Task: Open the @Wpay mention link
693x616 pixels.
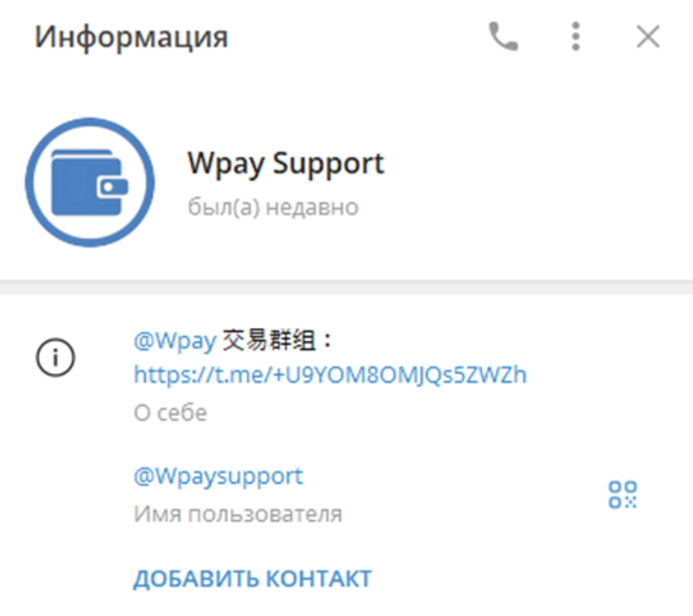Action: coord(175,341)
